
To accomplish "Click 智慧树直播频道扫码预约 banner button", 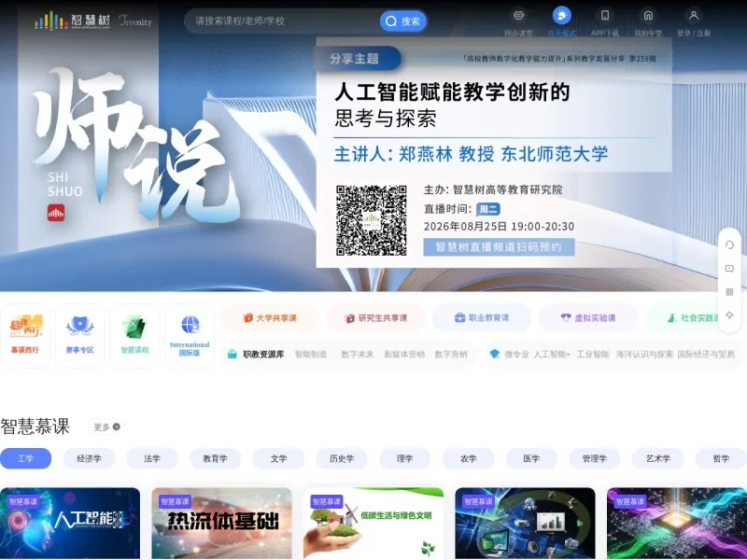I will 499,246.
